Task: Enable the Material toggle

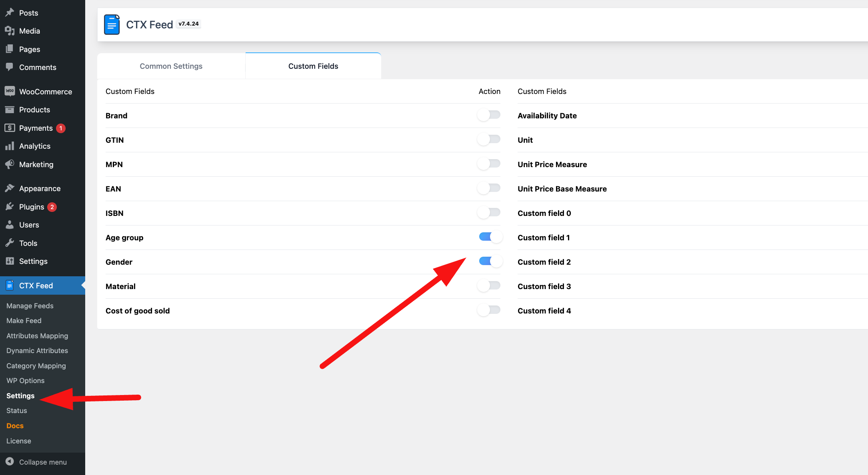Action: [x=489, y=286]
